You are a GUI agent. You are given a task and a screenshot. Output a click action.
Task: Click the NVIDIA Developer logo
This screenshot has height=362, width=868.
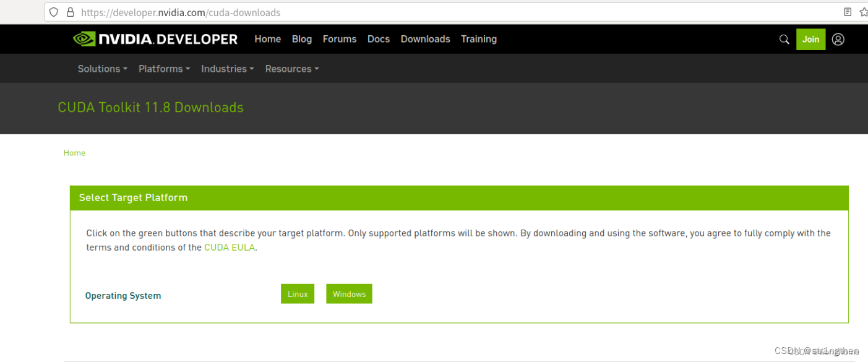coord(155,39)
